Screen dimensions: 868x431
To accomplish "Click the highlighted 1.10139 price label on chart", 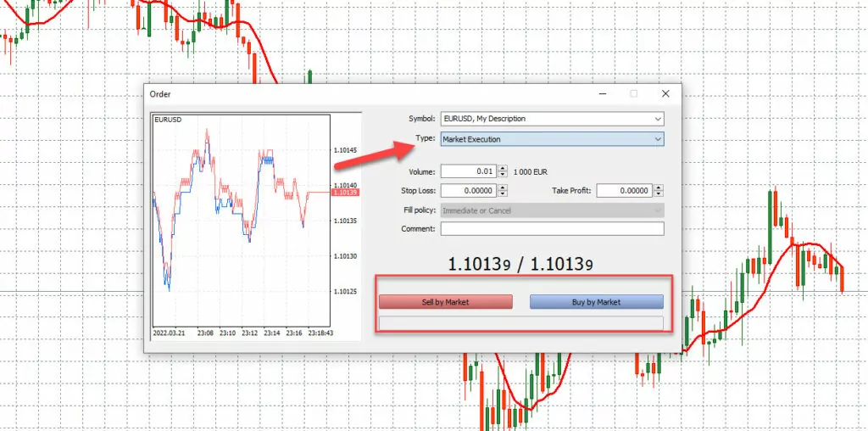I will 345,193.
